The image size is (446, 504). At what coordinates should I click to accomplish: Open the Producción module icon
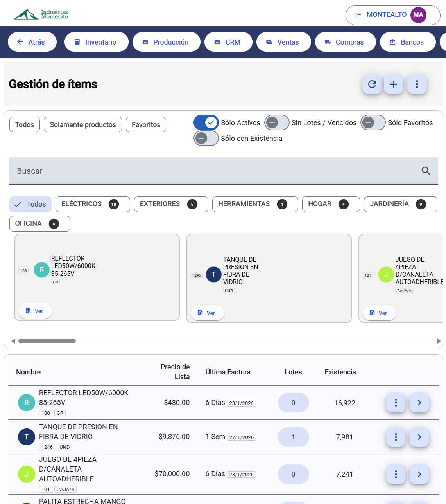pyautogui.click(x=145, y=42)
